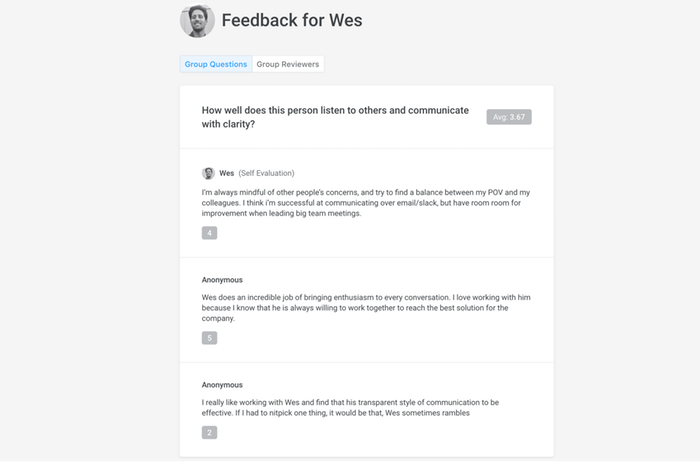Click the second Anonymous reviewer name
The image size is (700, 462).
point(222,385)
